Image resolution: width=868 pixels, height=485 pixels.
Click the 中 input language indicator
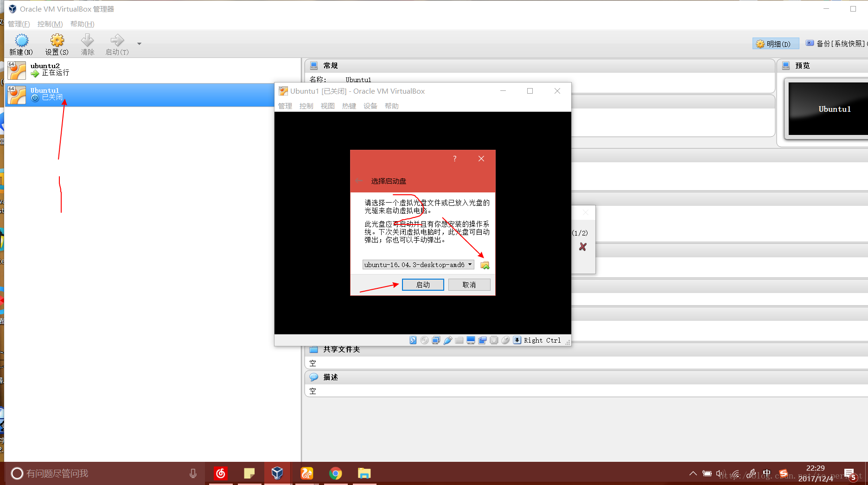tap(766, 473)
